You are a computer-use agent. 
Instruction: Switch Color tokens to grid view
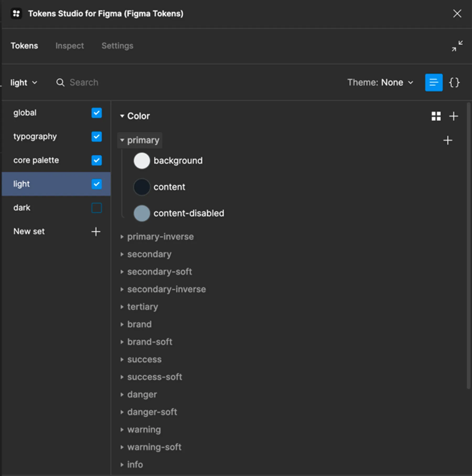click(436, 116)
